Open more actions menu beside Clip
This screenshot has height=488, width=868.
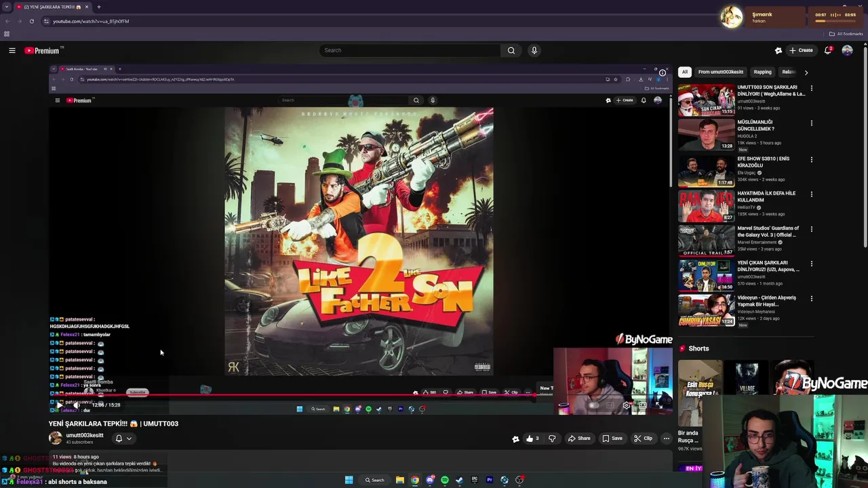pyautogui.click(x=666, y=439)
